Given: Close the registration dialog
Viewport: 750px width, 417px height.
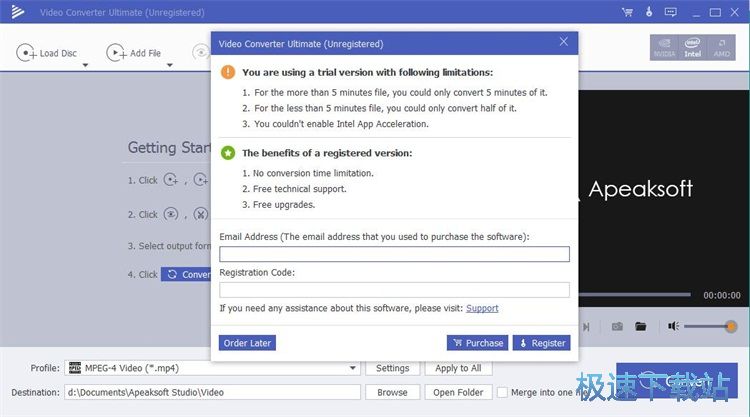Looking at the screenshot, I should click(564, 42).
